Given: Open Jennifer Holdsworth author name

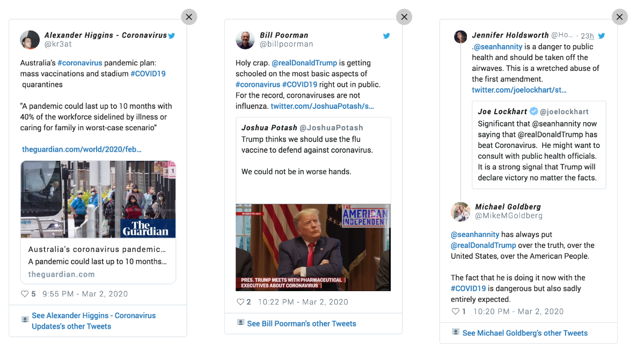Looking at the screenshot, I should pyautogui.click(x=510, y=35).
